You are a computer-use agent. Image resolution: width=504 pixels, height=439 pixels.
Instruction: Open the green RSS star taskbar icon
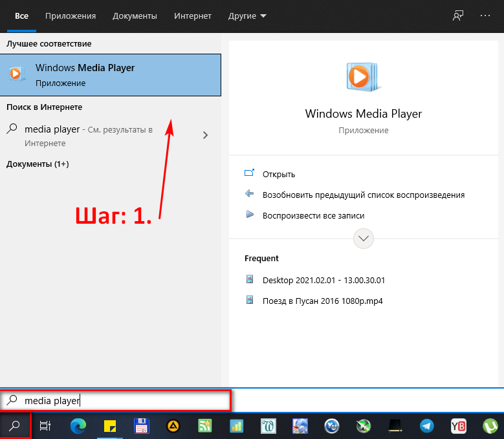coord(205,426)
